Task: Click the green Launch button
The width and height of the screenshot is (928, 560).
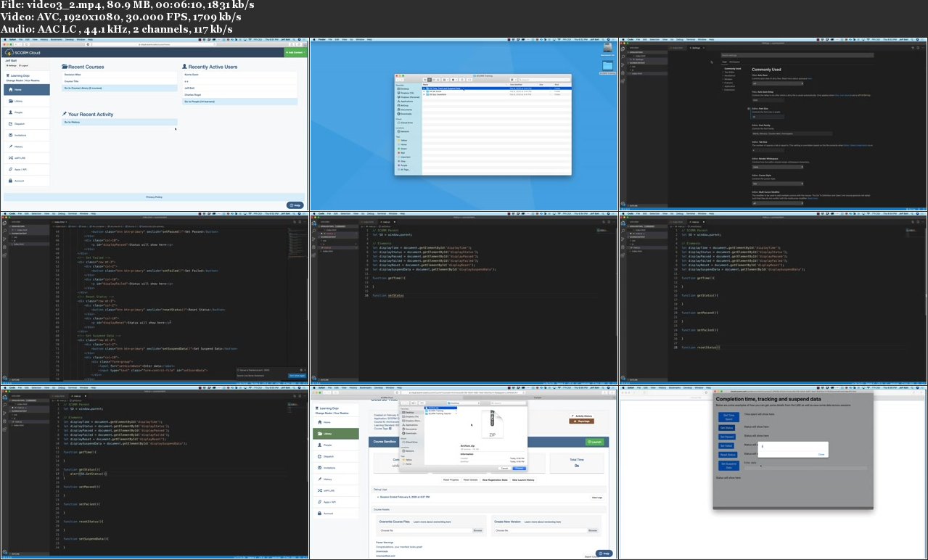Action: tap(595, 442)
